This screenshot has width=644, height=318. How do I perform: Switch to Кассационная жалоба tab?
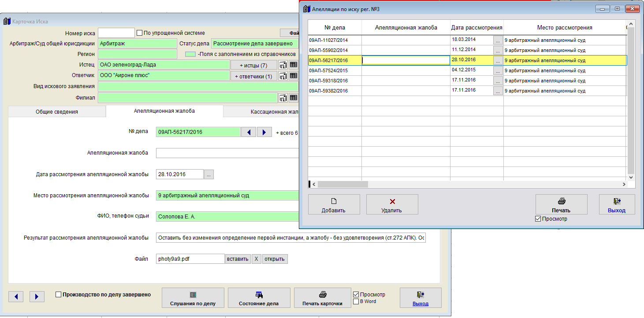coord(264,112)
